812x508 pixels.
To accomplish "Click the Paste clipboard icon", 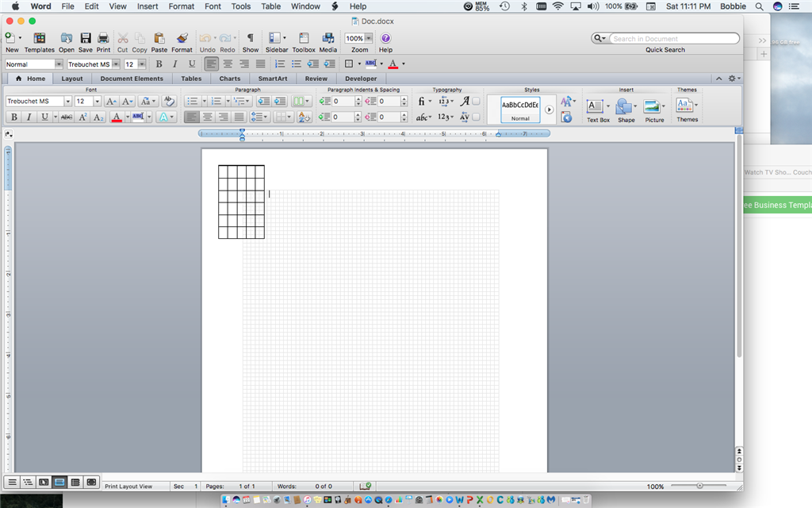I will pyautogui.click(x=159, y=38).
